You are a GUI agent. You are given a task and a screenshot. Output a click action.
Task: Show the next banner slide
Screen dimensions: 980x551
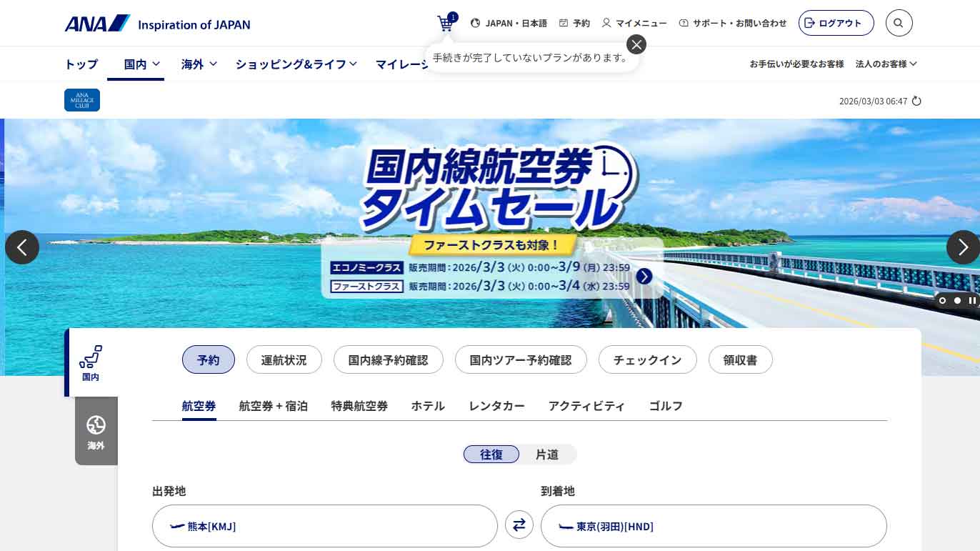963,247
